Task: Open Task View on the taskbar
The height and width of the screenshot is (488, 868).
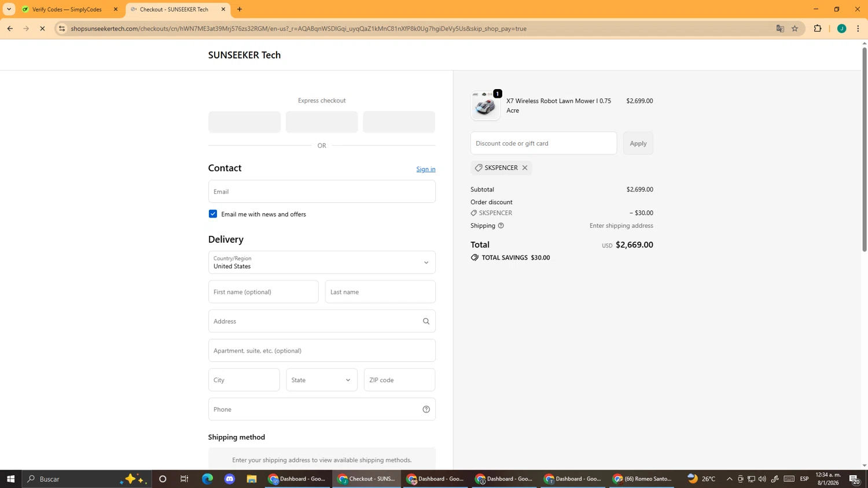Action: tap(185, 479)
